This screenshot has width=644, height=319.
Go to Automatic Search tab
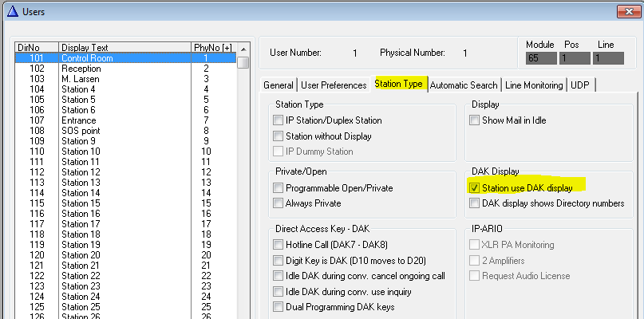(x=464, y=85)
